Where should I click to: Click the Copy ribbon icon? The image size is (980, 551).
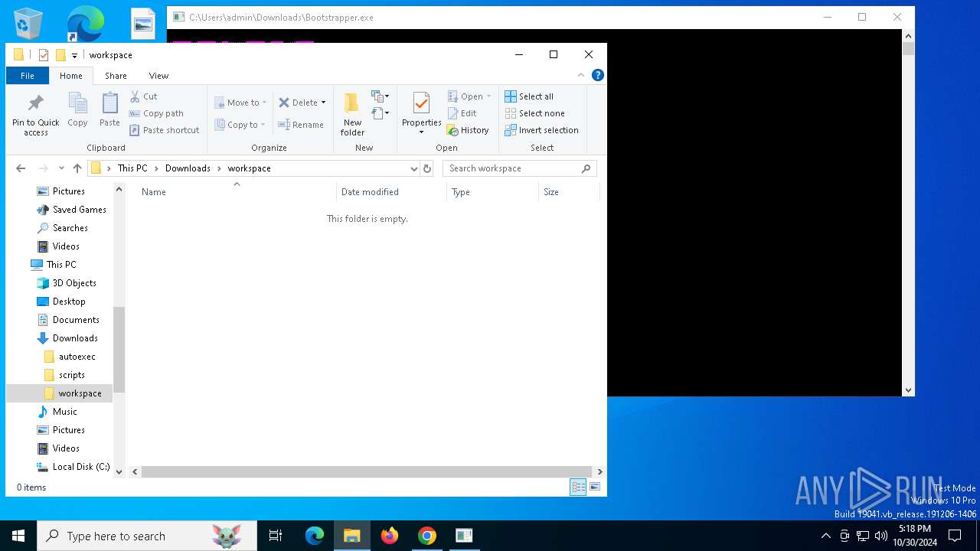(x=77, y=109)
